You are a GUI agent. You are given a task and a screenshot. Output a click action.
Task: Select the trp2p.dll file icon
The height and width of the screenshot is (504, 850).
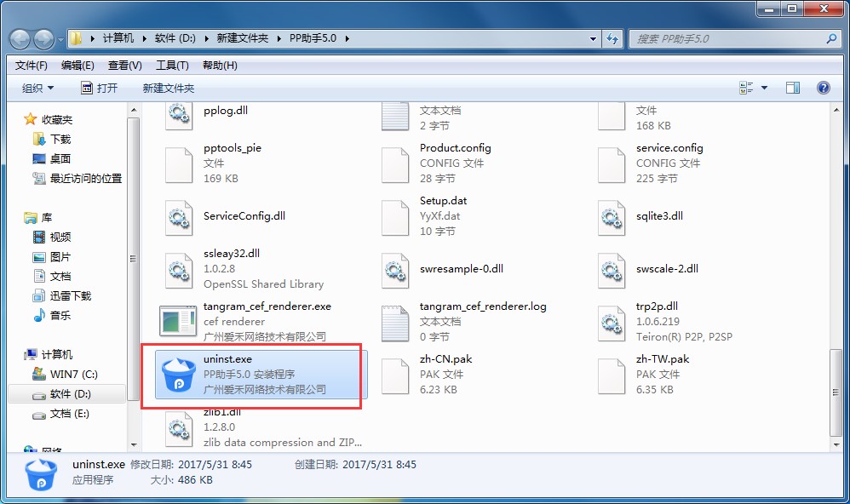click(611, 323)
